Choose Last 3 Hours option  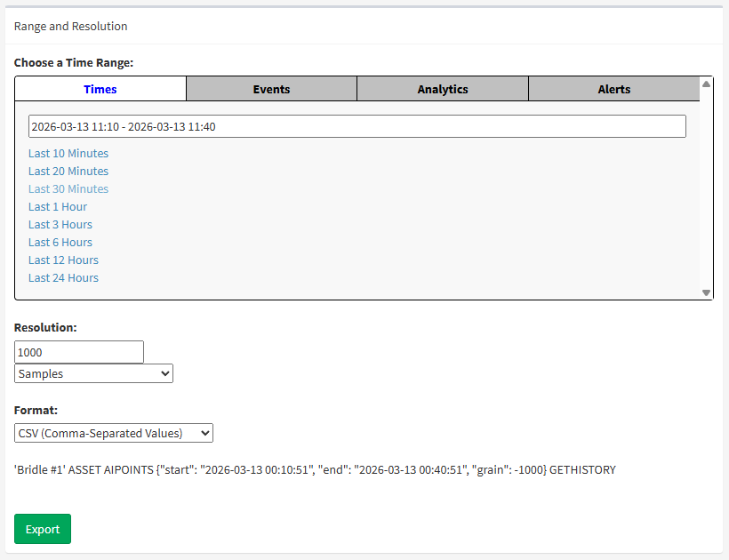point(60,225)
